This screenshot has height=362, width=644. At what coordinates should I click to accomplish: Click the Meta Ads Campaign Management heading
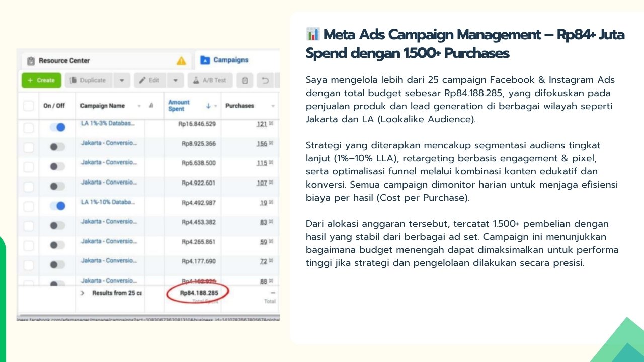465,44
